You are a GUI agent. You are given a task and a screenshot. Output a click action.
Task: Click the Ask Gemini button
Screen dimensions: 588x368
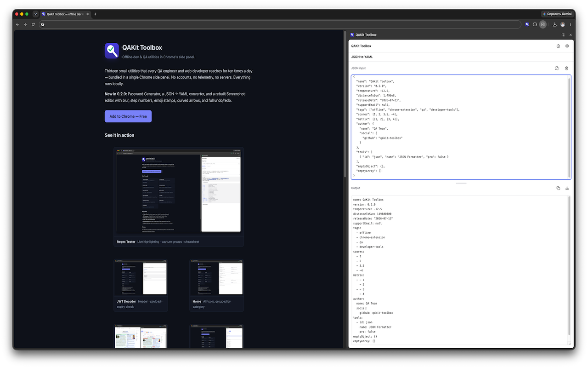[x=557, y=14]
